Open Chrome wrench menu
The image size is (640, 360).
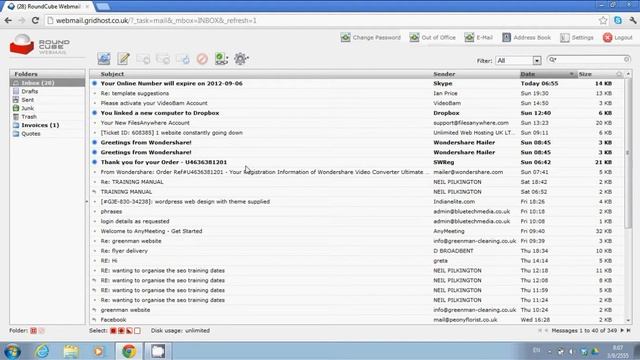pos(632,20)
